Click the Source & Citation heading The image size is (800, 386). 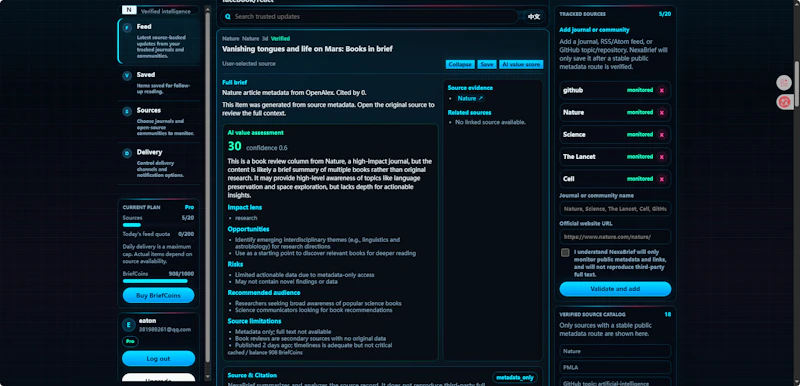click(252, 375)
